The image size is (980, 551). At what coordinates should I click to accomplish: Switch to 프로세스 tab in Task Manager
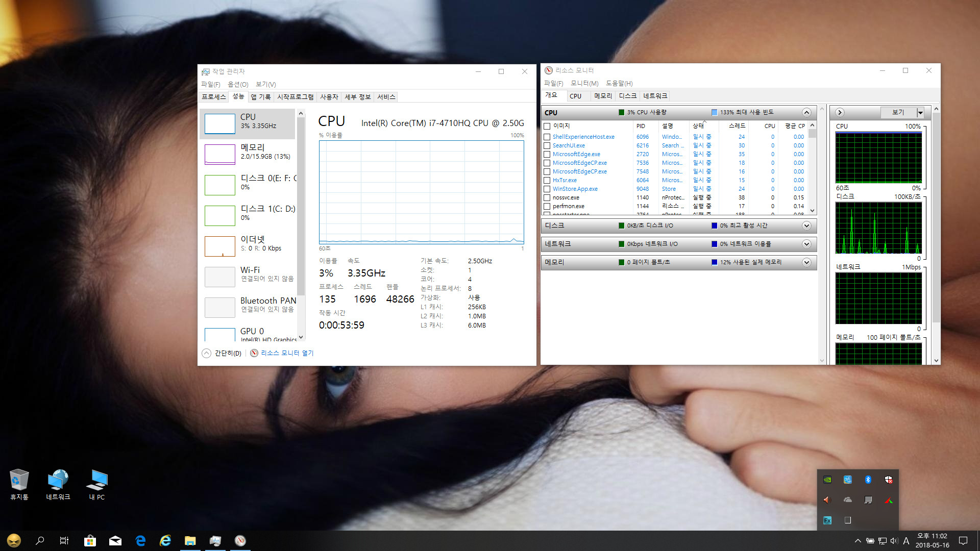[214, 97]
